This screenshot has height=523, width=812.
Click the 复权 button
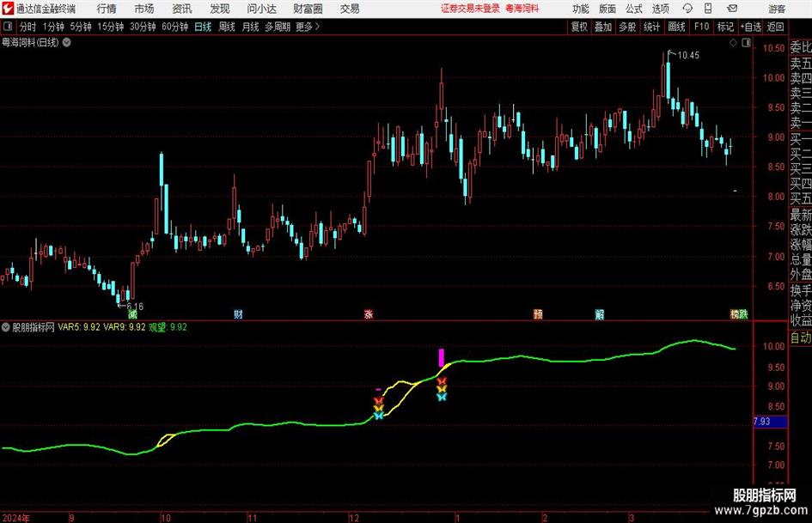pyautogui.click(x=579, y=27)
